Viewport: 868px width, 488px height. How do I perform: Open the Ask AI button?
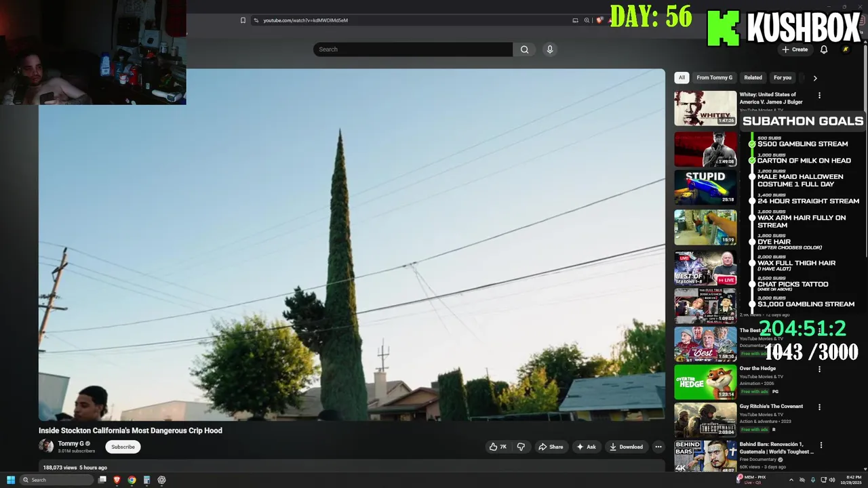coord(587,447)
